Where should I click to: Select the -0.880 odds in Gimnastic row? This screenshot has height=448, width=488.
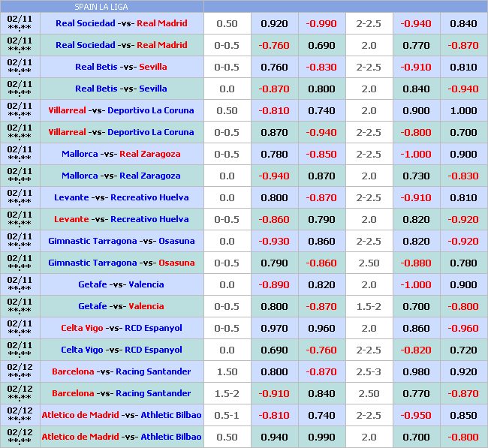tap(416, 263)
